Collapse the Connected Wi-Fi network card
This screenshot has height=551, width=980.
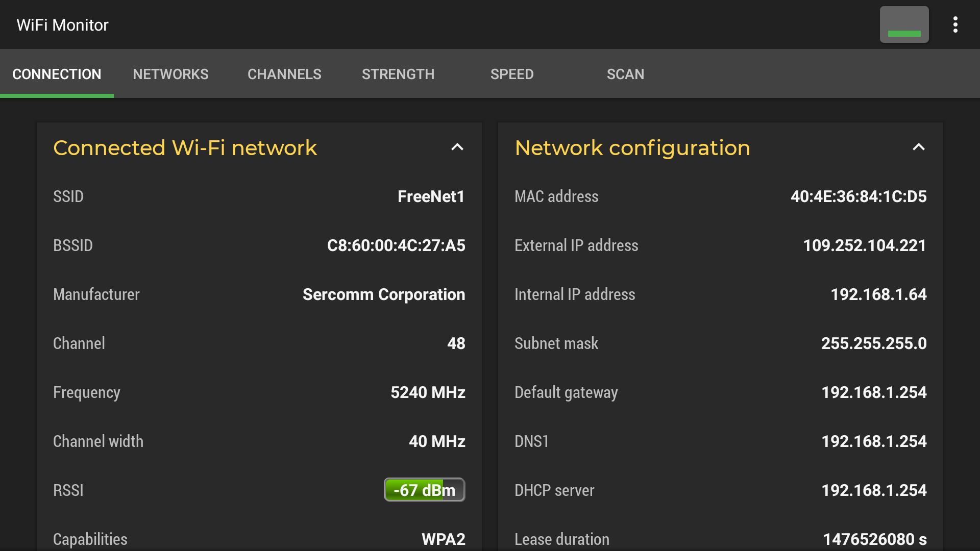pos(457,147)
